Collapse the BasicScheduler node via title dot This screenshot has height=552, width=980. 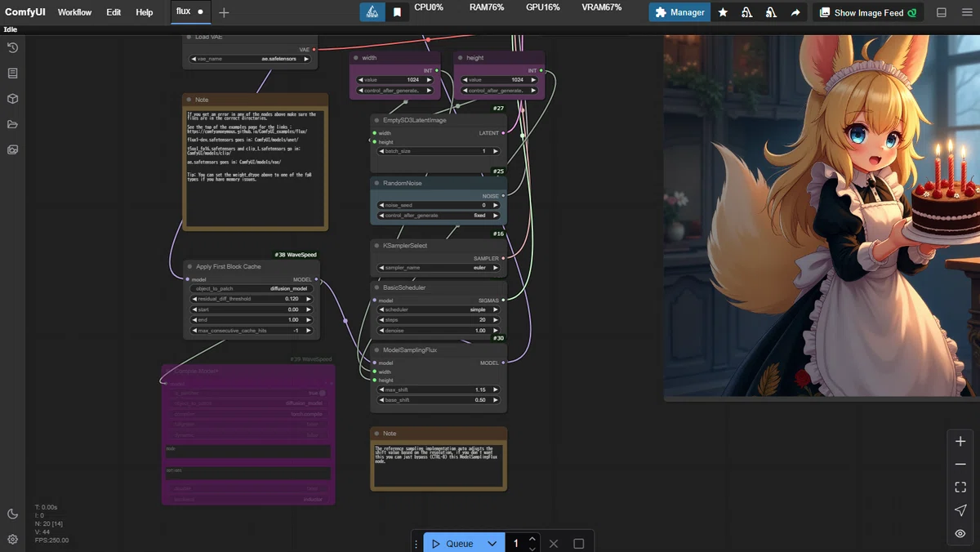[377, 287]
